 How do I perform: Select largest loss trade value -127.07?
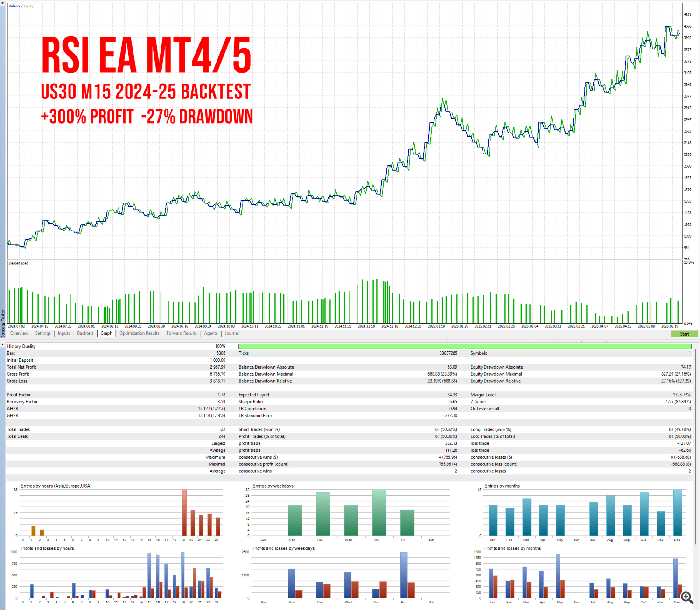click(684, 444)
